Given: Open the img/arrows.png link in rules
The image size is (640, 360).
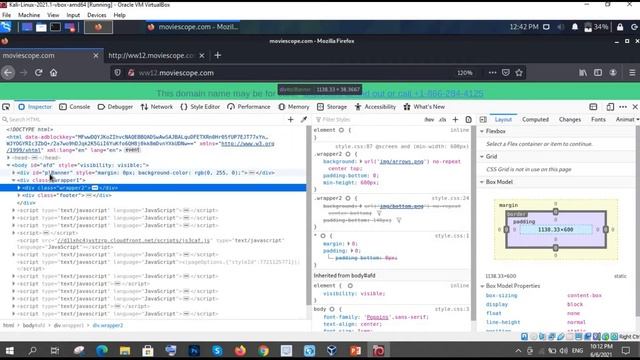Looking at the screenshot, I should point(402,162).
